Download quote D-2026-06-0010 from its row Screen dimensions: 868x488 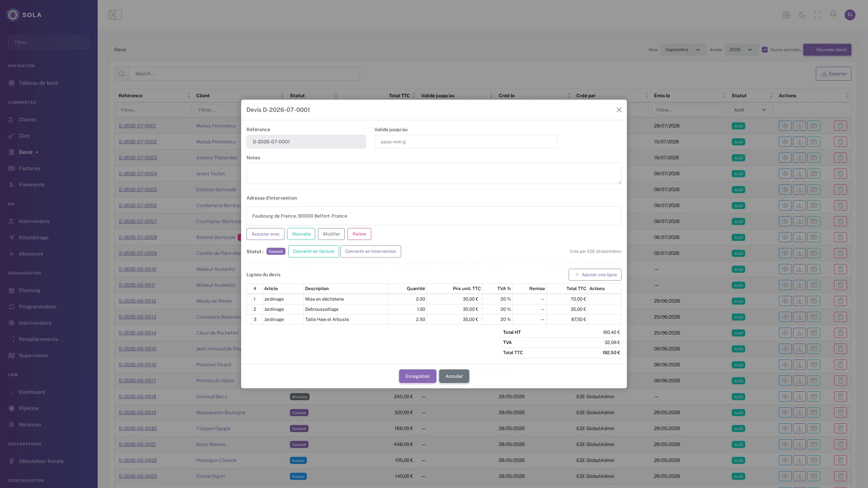tap(800, 269)
